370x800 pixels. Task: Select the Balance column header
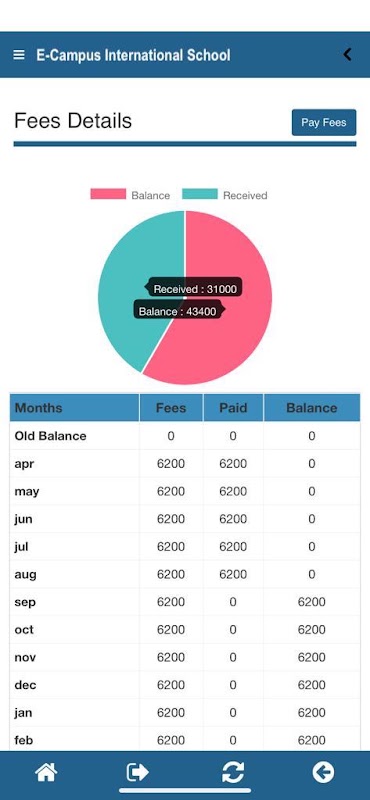point(311,408)
